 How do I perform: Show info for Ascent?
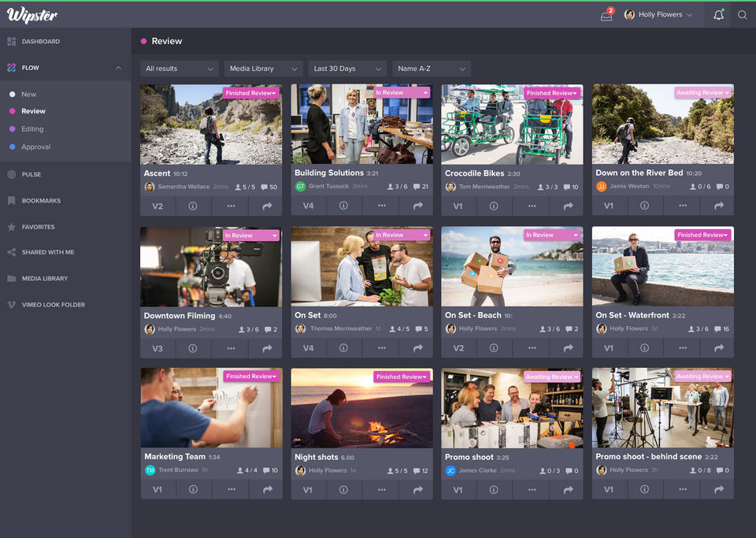pyautogui.click(x=193, y=206)
